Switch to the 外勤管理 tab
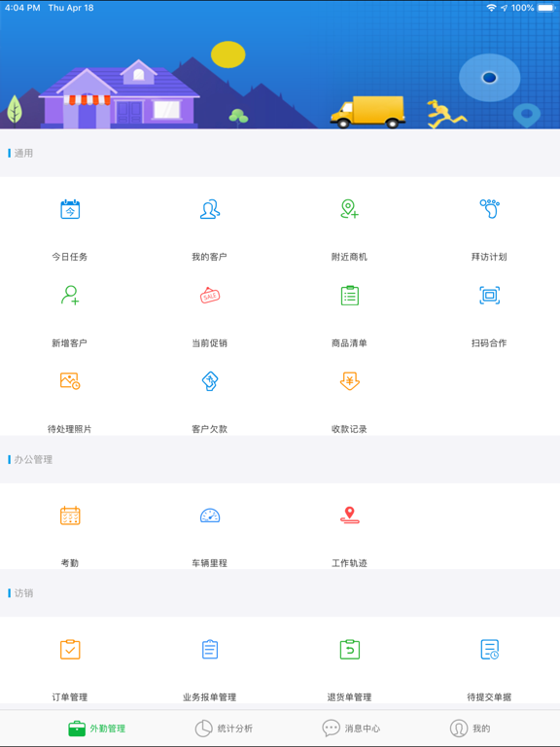This screenshot has height=747, width=560. click(96, 729)
